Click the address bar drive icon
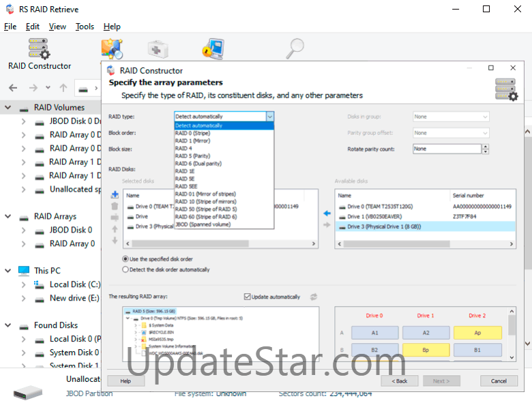 coord(83,89)
